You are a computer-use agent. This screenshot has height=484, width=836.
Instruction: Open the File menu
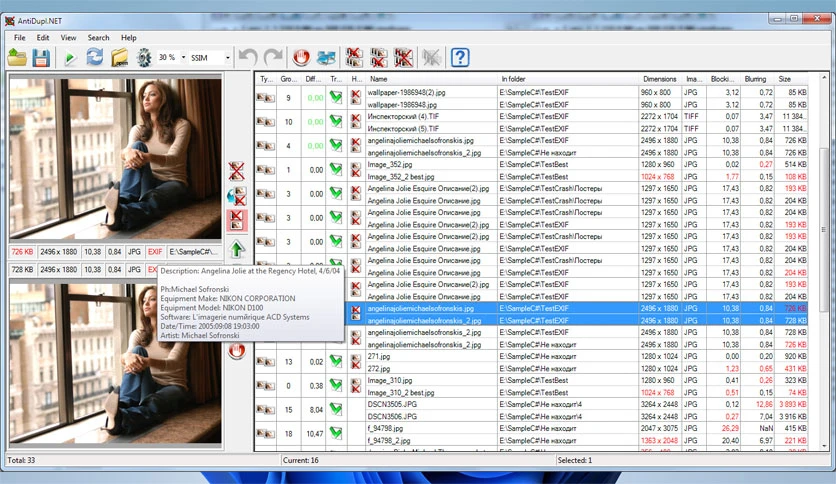(x=20, y=38)
